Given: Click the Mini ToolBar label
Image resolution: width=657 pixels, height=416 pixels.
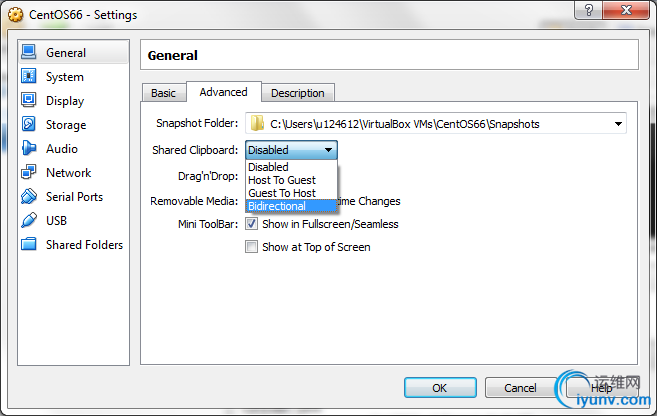Looking at the screenshot, I should (x=208, y=224).
